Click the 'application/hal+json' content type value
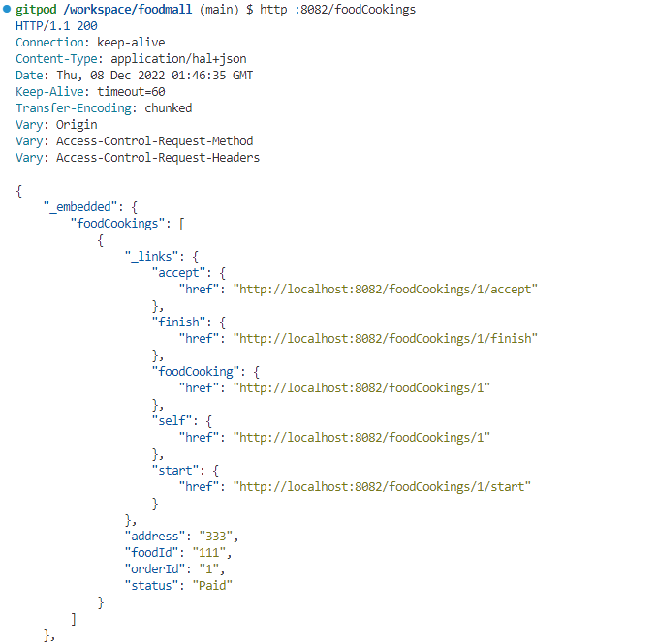657x644 pixels. [x=178, y=59]
